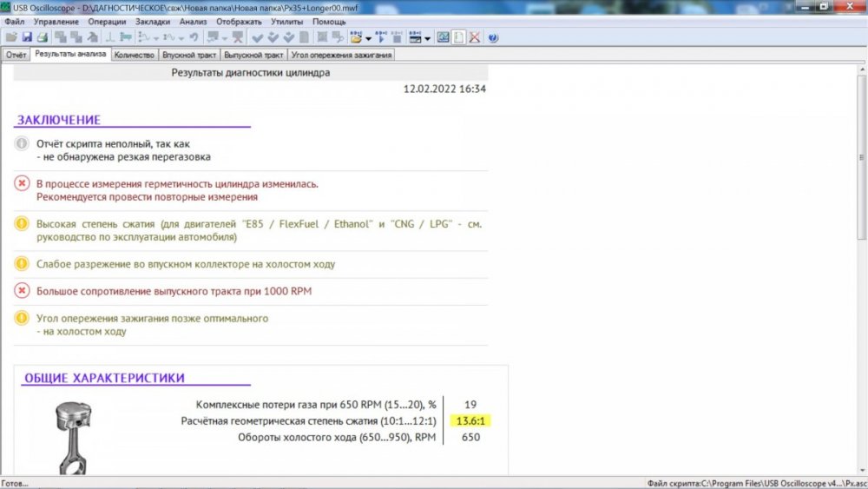Click the gas loss value 19
868x489 pixels.
click(x=470, y=405)
